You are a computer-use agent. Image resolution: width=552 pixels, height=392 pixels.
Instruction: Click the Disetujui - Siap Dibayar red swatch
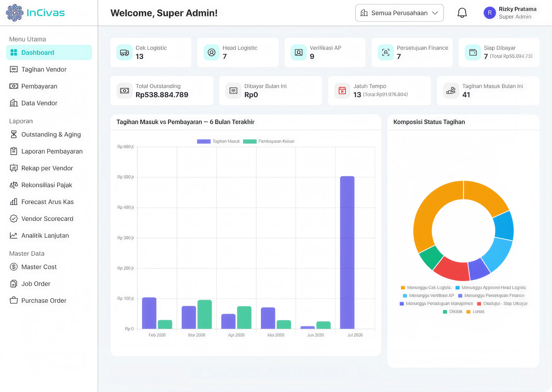[479, 304]
